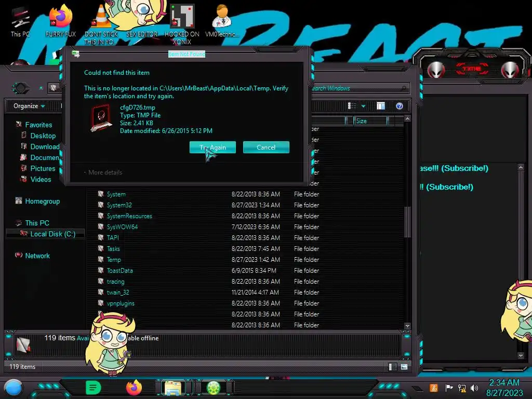
Task: Click the Search Windows field
Action: coord(360,88)
